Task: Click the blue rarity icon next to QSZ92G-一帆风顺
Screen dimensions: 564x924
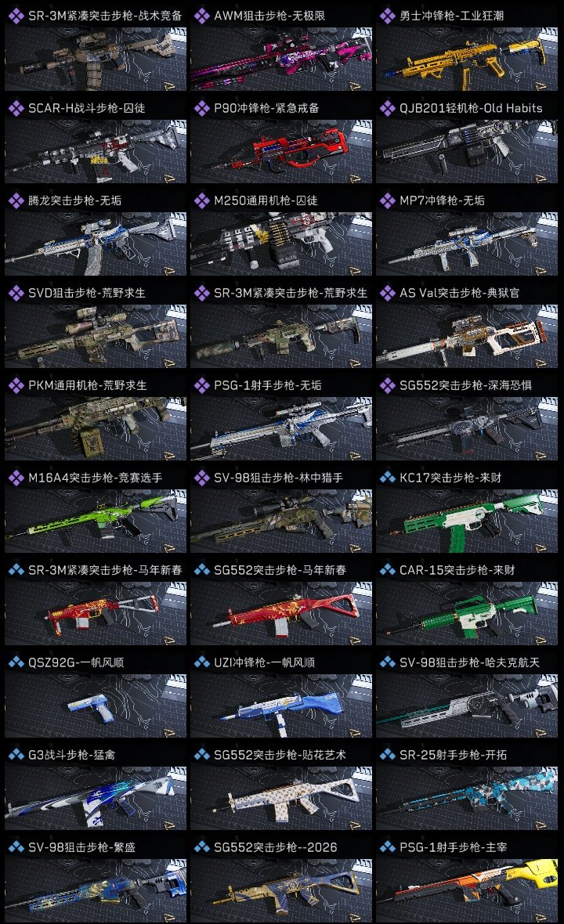Action: click(16, 662)
